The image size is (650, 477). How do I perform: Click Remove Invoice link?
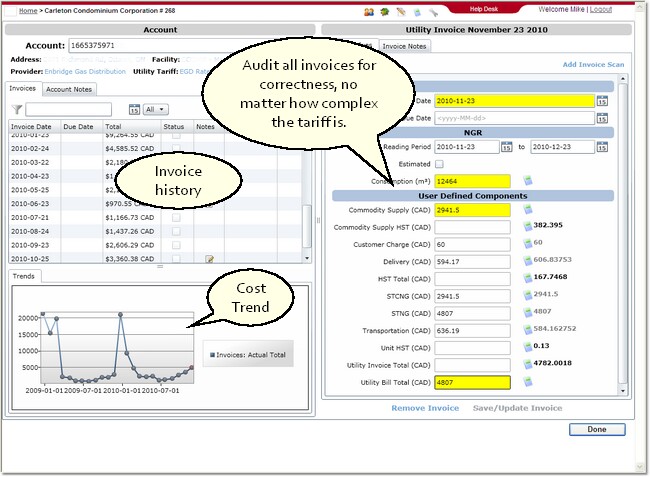425,408
